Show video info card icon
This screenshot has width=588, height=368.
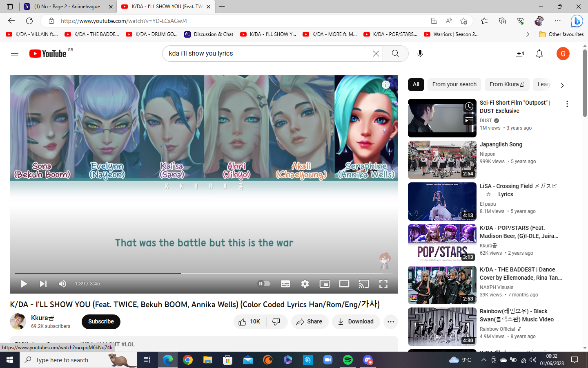pos(385,85)
